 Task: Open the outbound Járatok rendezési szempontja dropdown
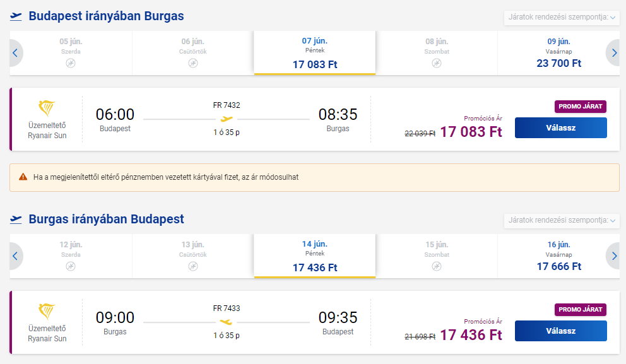pyautogui.click(x=562, y=18)
